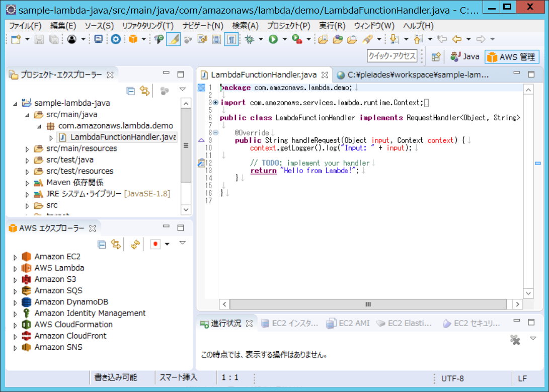Click the Save All toolbar icon
The width and height of the screenshot is (549, 392).
pyautogui.click(x=53, y=39)
